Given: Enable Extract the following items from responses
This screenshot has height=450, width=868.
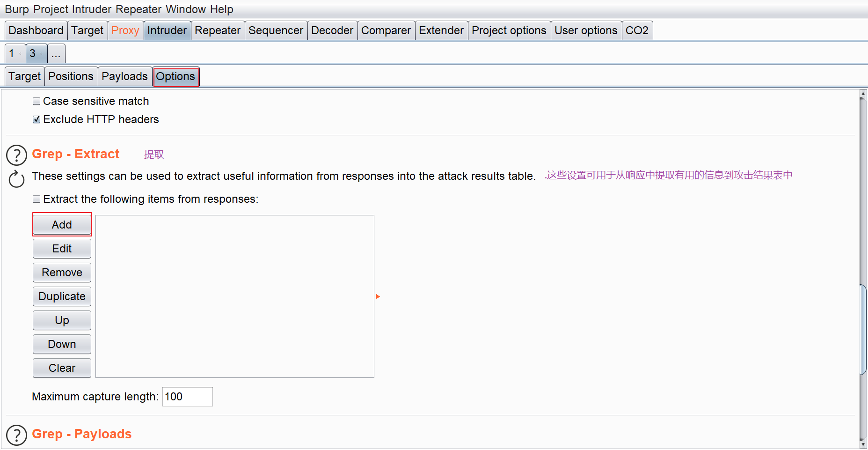Looking at the screenshot, I should pos(36,199).
